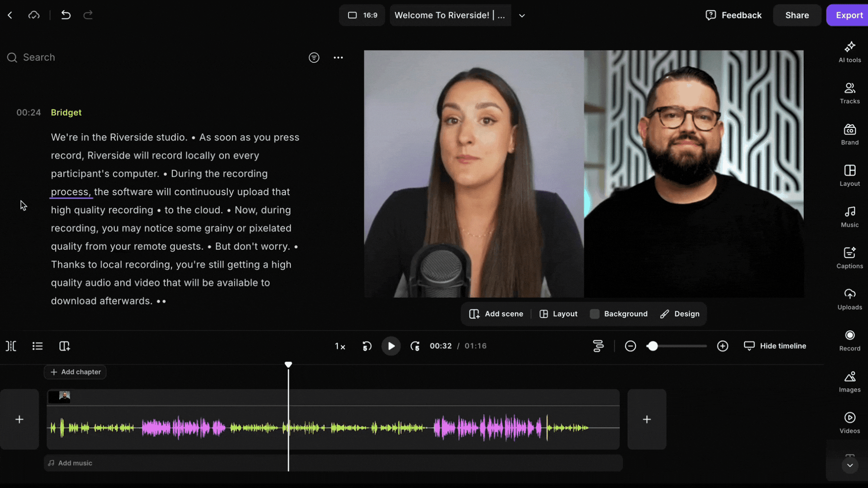Open the Videos panel

click(x=850, y=423)
